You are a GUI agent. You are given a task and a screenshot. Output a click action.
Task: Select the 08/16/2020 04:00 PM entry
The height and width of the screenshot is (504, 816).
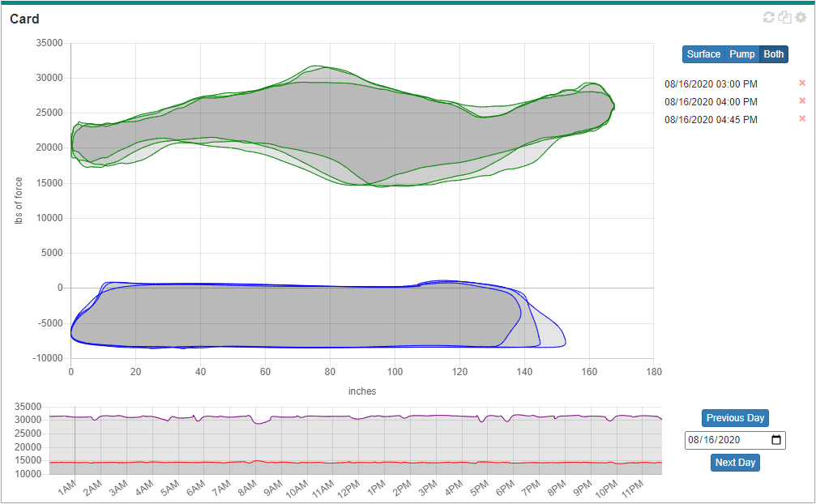click(x=711, y=101)
